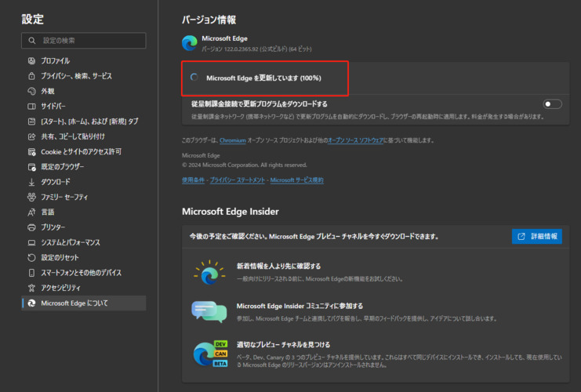
Task: Click the update progress spinner
Action: (194, 78)
